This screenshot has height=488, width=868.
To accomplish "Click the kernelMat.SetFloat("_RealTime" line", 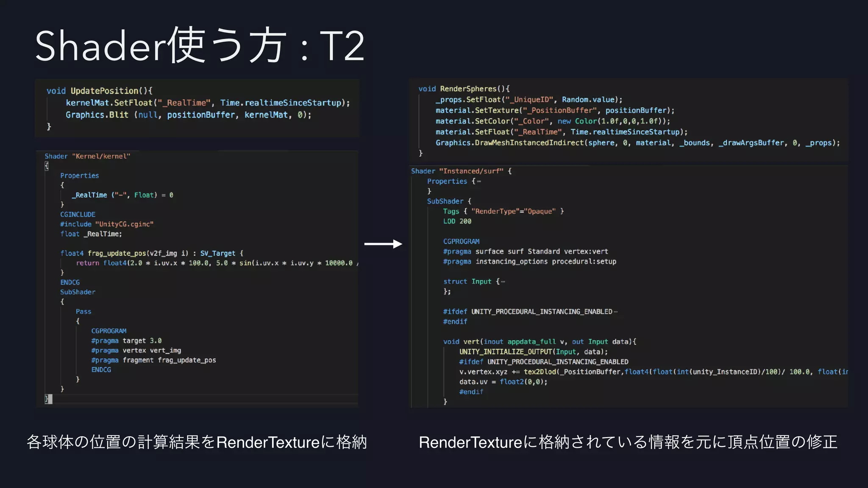I will pyautogui.click(x=208, y=103).
